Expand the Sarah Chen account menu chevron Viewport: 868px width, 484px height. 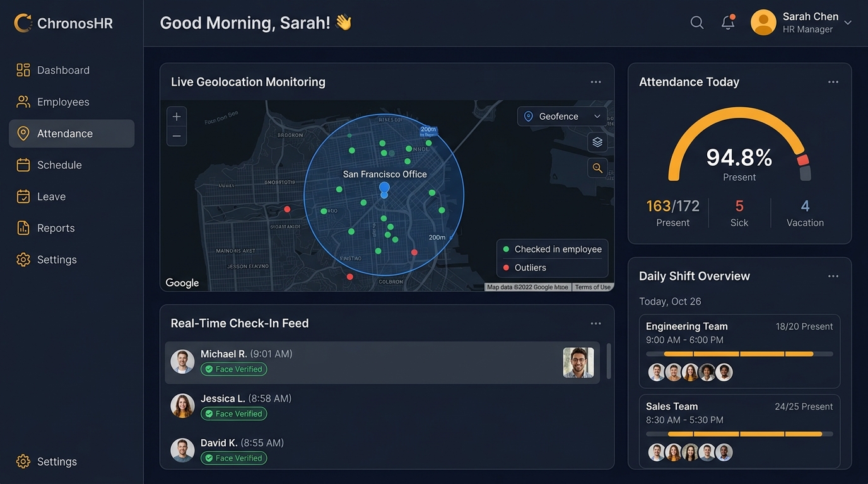(848, 23)
